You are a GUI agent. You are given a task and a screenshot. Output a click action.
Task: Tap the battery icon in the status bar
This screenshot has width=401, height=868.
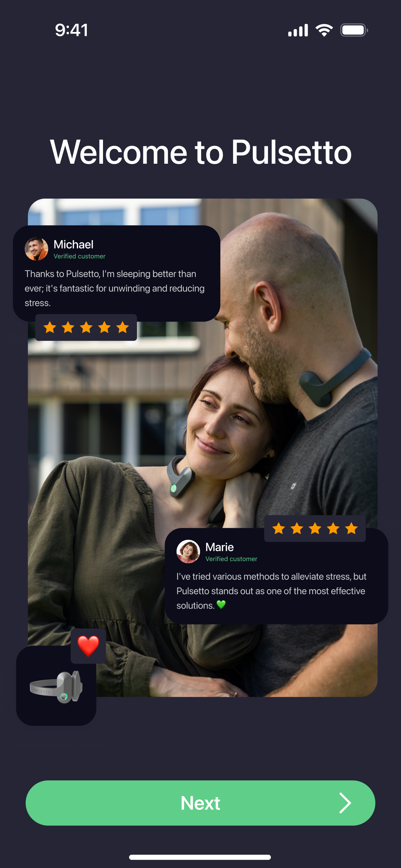[x=354, y=30]
